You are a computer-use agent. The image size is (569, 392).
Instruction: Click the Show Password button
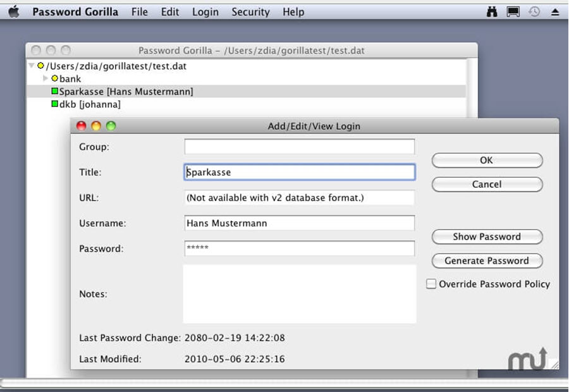coord(487,236)
